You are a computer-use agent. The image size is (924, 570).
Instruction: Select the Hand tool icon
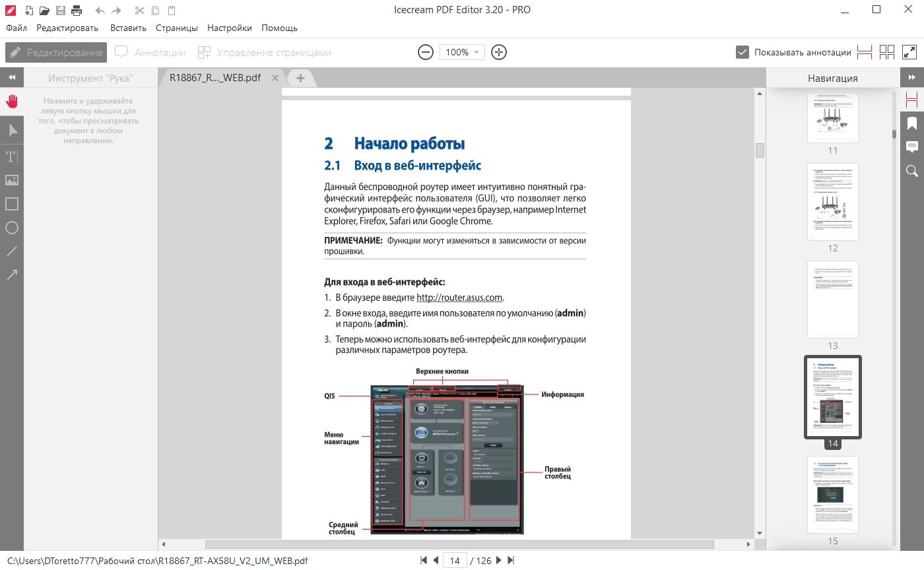(12, 101)
